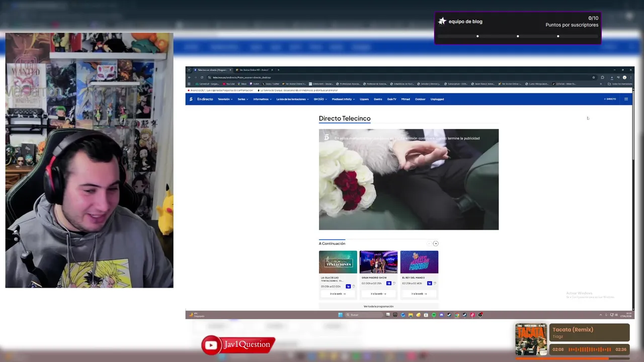Open the Gastro menu item
Viewport: 644px width, 362px height.
[378, 99]
